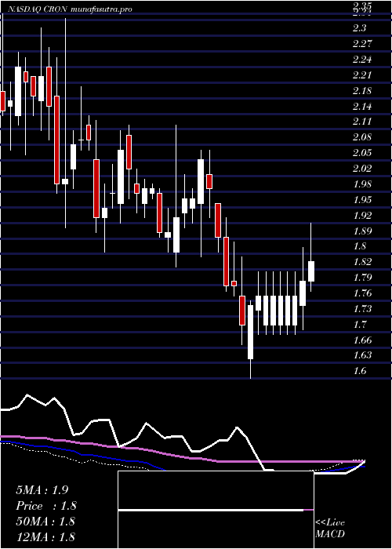Click the NASDAQ CRON munafasutra.pro title text

[x=69, y=9]
